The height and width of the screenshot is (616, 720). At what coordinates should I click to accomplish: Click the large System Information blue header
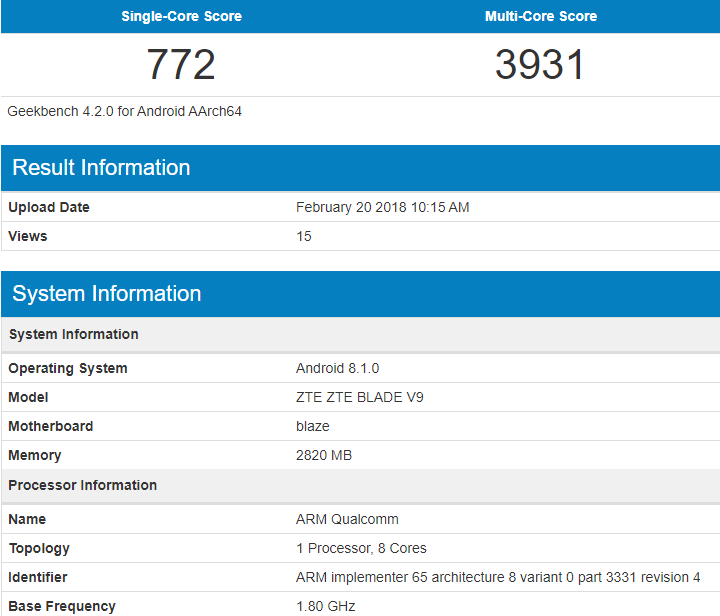click(360, 294)
